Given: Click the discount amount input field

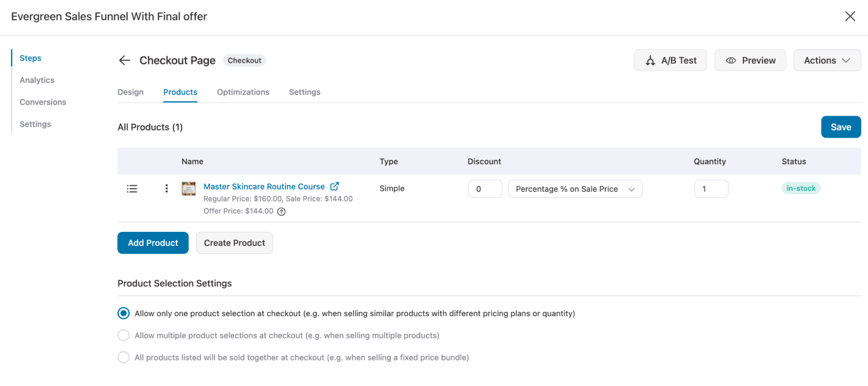Looking at the screenshot, I should point(485,189).
